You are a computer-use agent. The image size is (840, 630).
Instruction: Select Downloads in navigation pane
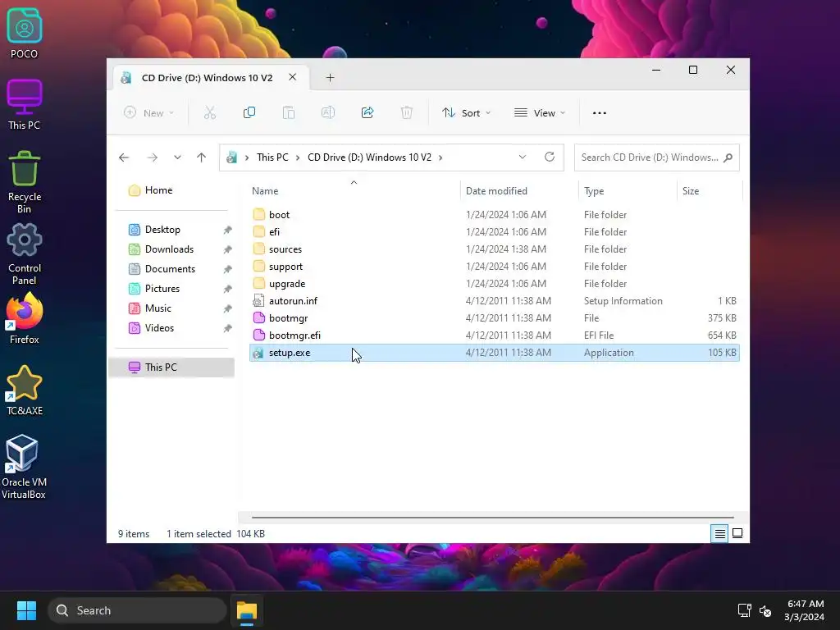[171, 249]
